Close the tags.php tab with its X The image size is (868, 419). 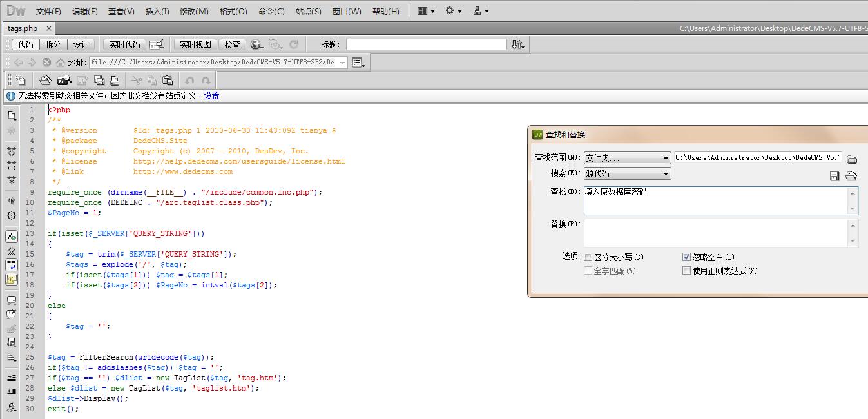pos(49,28)
